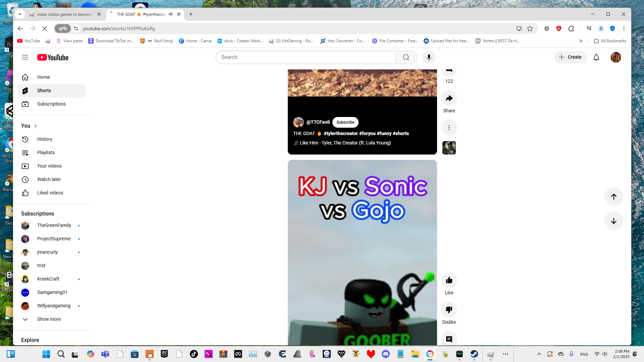Click the search magnifier button
Viewport: 644px width, 362px height.
pyautogui.click(x=406, y=57)
